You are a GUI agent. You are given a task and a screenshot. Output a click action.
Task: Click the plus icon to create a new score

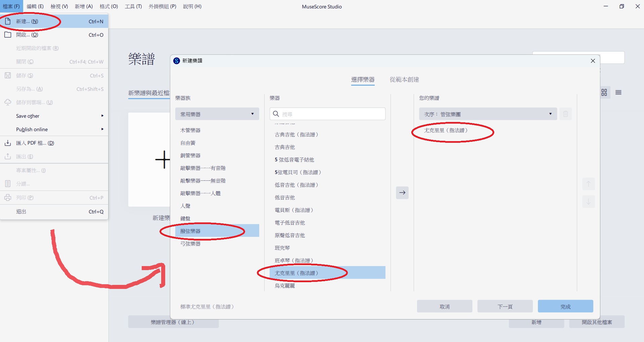[x=163, y=159]
